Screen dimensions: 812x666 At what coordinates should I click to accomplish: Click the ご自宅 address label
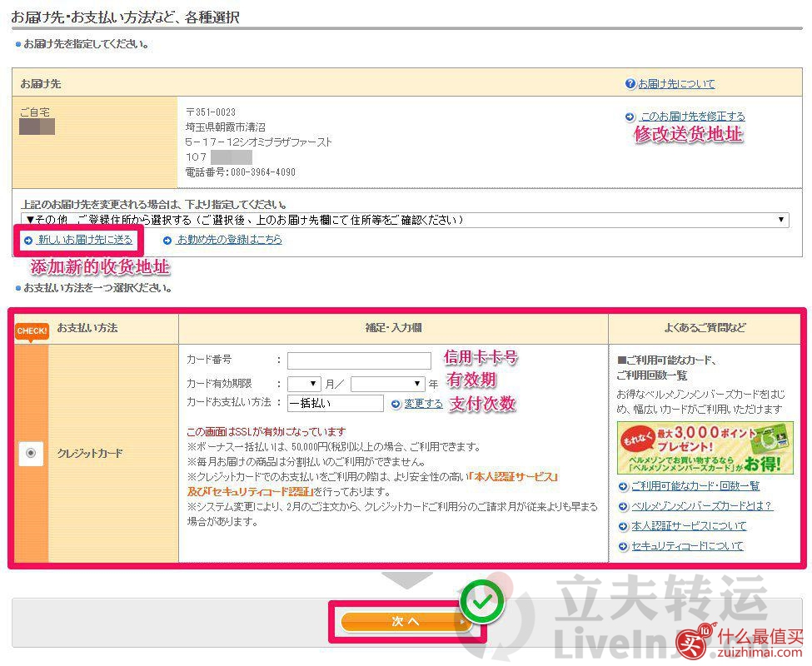35,112
